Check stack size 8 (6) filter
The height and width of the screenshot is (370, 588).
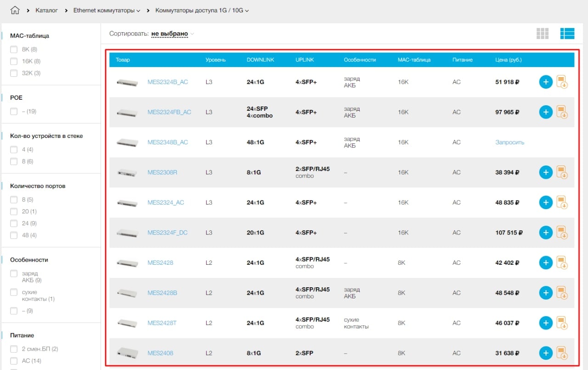pyautogui.click(x=14, y=161)
